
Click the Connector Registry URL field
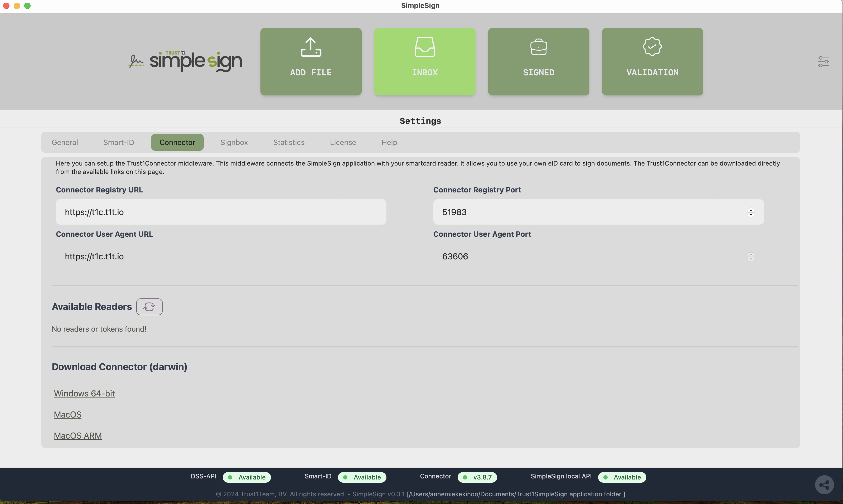tap(221, 212)
